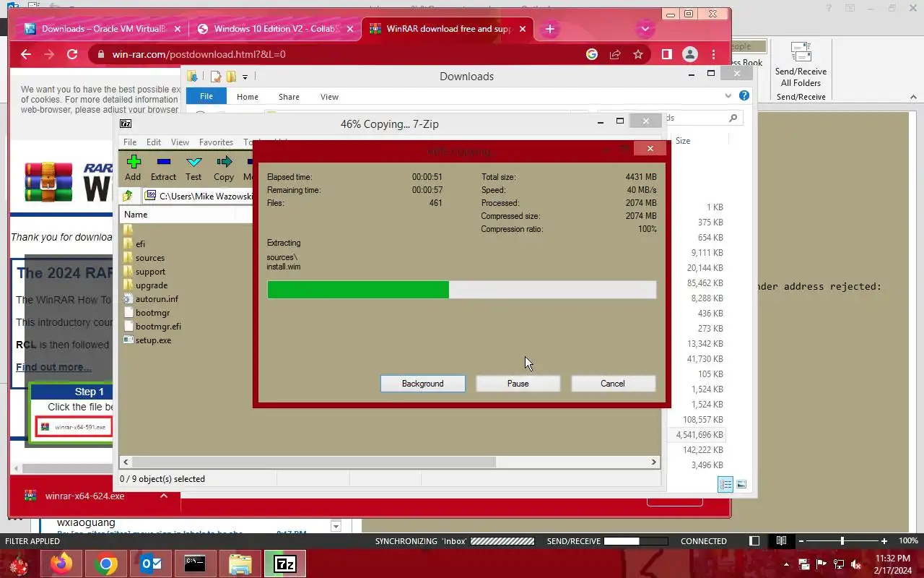Click the Copy icon in 7-Zip toolbar
Image resolution: width=924 pixels, height=578 pixels.
(224, 168)
